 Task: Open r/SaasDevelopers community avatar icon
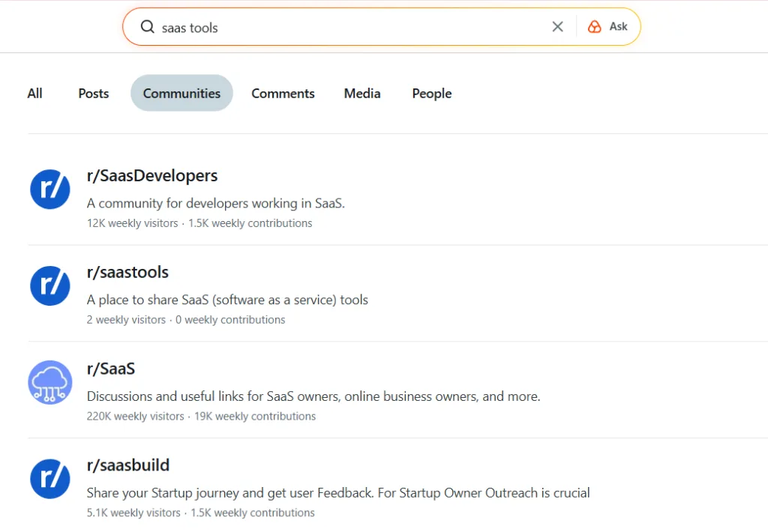tap(50, 189)
